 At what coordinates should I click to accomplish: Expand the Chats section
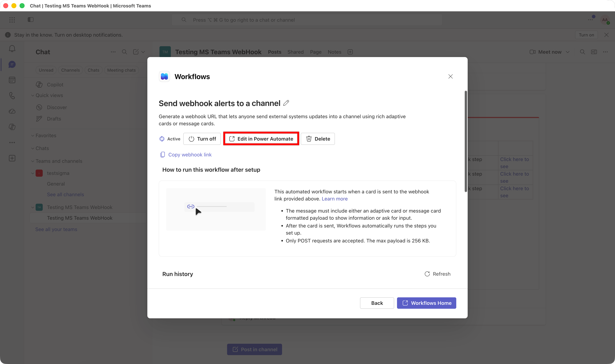tap(32, 148)
